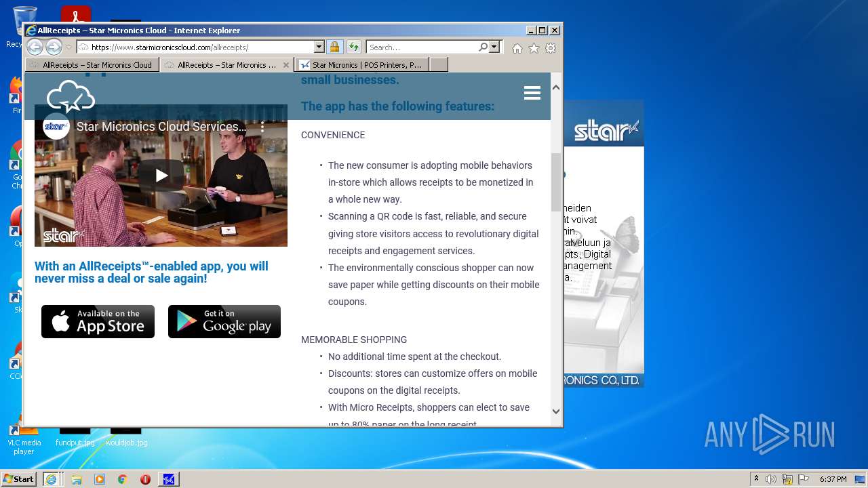This screenshot has width=868, height=488.
Task: Close the active AllReceipts tab
Action: (286, 65)
